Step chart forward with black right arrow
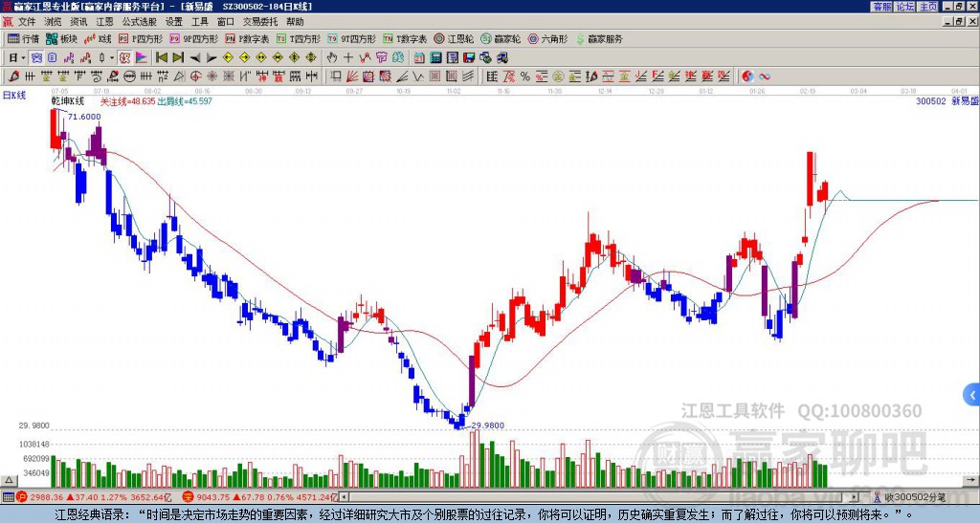 click(212, 58)
